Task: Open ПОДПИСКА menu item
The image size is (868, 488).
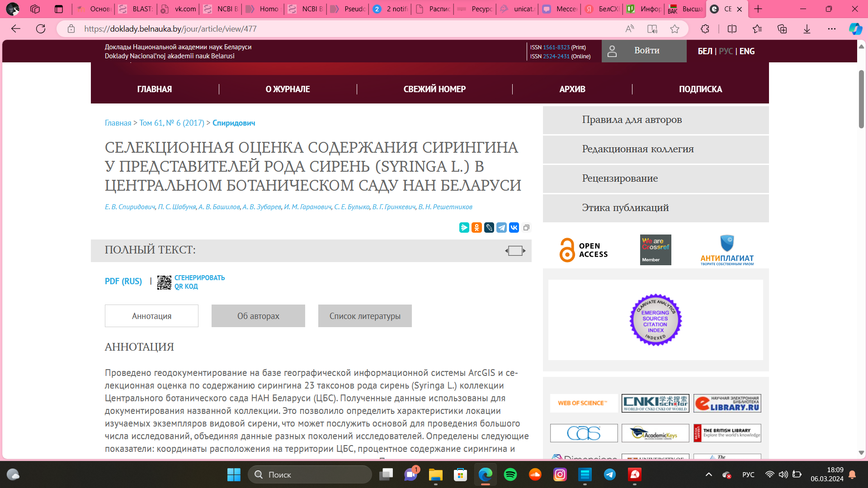Action: (x=700, y=89)
